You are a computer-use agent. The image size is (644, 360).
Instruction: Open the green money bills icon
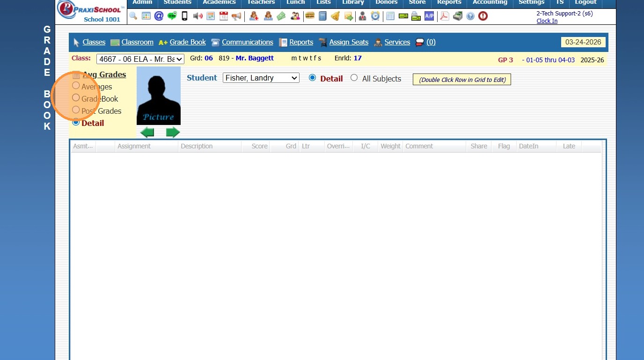[281, 16]
